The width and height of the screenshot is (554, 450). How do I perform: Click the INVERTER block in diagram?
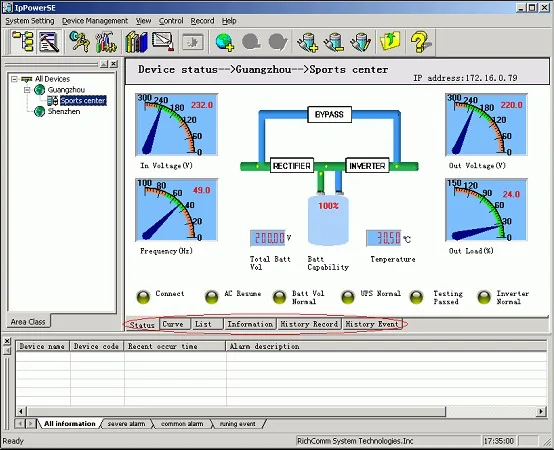[367, 166]
